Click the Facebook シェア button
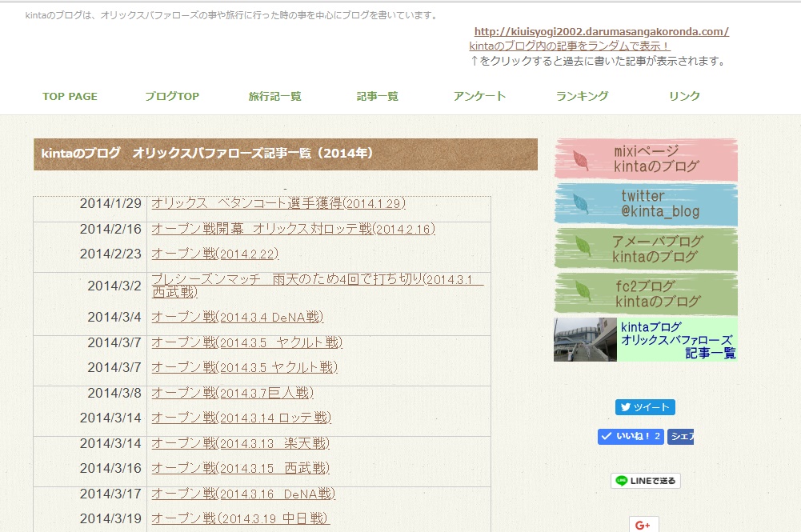The height and width of the screenshot is (532, 801). (680, 437)
